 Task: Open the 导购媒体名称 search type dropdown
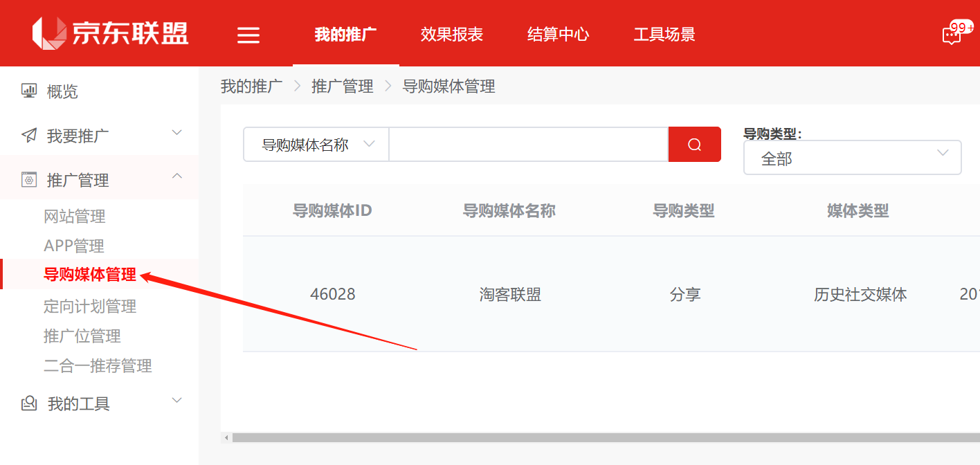pos(316,144)
